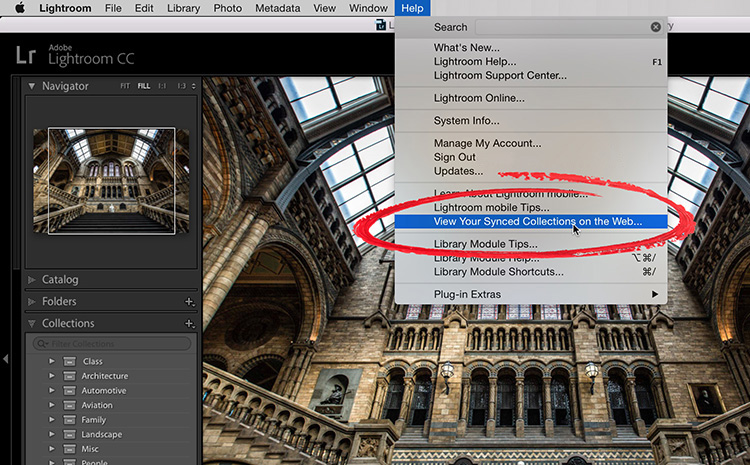Open the Apple menu
This screenshot has width=750, height=465.
point(20,8)
